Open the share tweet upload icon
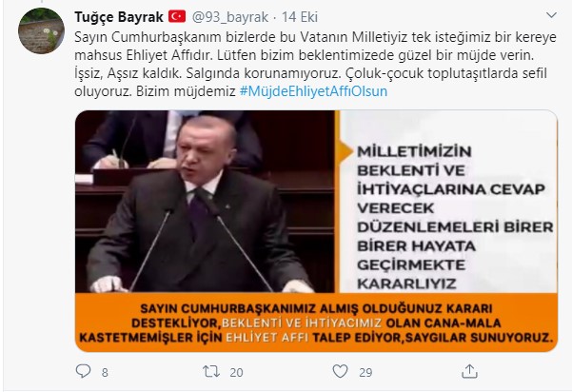572x392 pixels. (x=469, y=371)
